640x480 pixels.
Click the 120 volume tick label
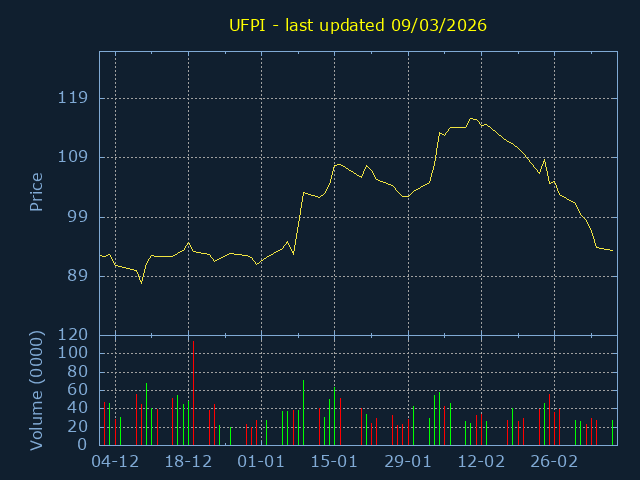tap(75, 336)
